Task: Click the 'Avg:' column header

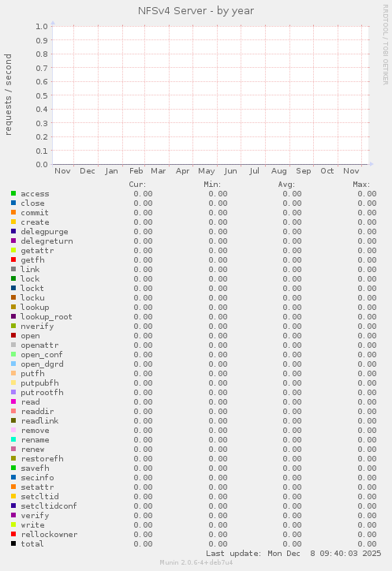Action: coord(286,185)
